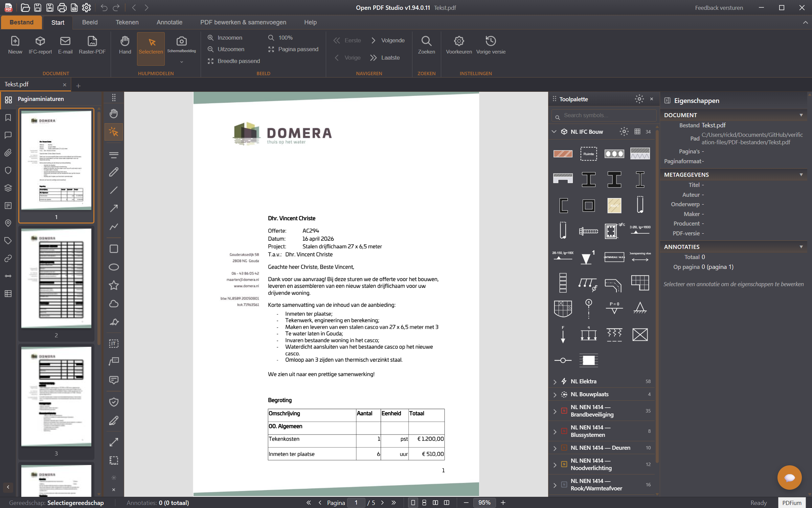Jump to the last page in status bar
The width and height of the screenshot is (812, 508).
point(393,503)
